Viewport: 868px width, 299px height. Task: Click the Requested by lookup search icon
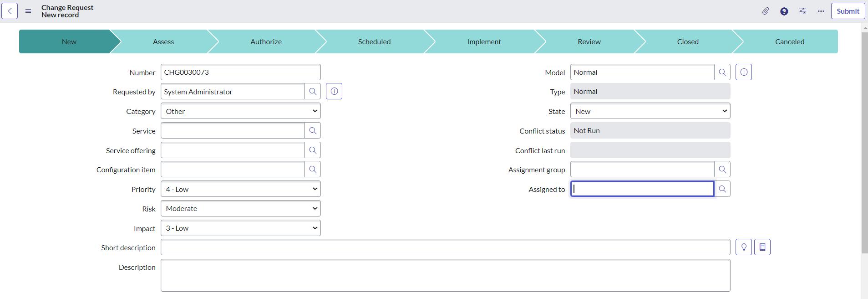click(313, 92)
